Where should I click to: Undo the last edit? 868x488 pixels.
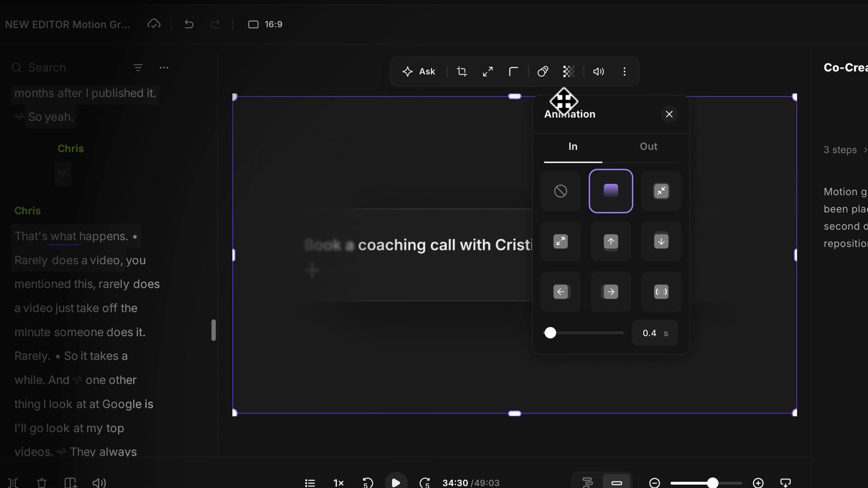pos(189,24)
